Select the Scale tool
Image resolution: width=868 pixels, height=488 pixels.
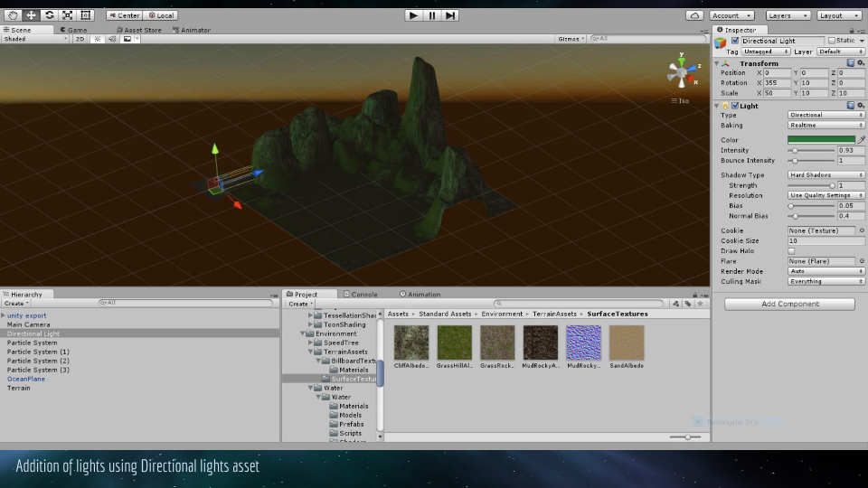click(x=67, y=15)
